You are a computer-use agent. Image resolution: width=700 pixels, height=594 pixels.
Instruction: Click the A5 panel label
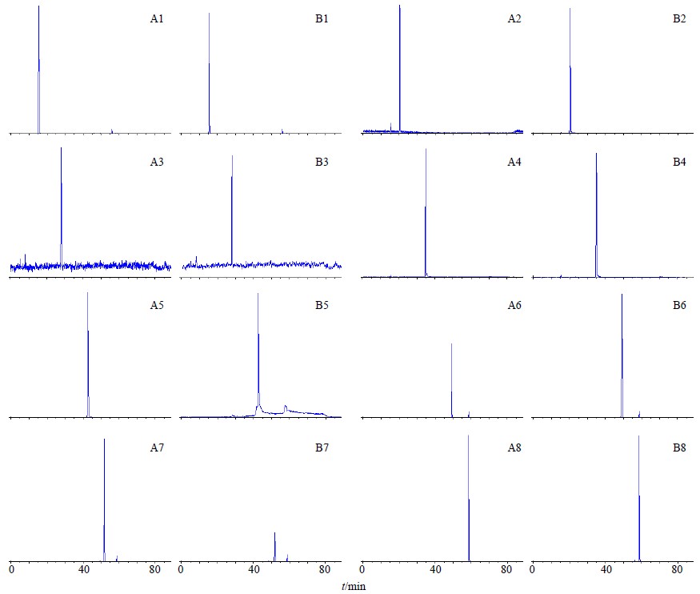click(157, 306)
